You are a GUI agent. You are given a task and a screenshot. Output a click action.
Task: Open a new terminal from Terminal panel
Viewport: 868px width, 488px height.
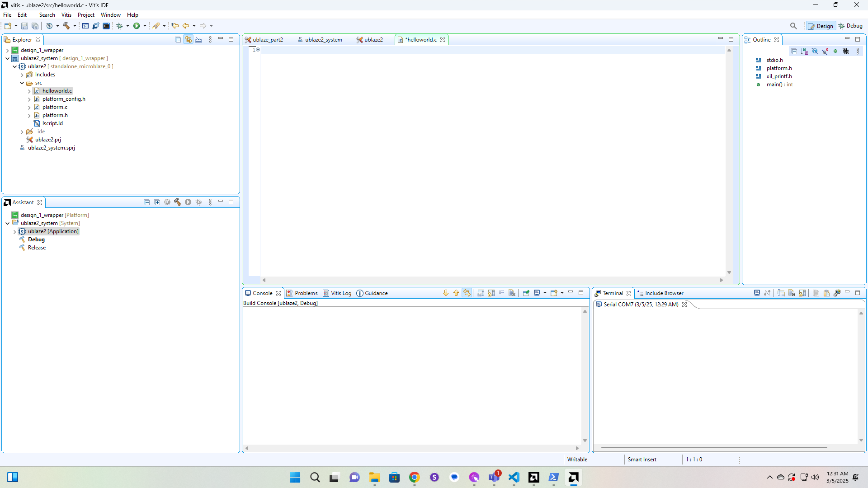pos(757,293)
